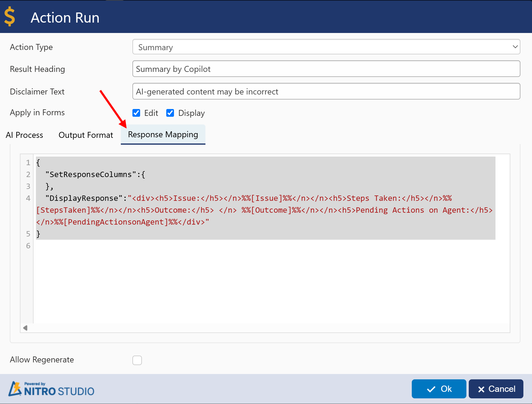Switch to the AI Process tab
Screen dimensions: 532x404
(x=24, y=135)
